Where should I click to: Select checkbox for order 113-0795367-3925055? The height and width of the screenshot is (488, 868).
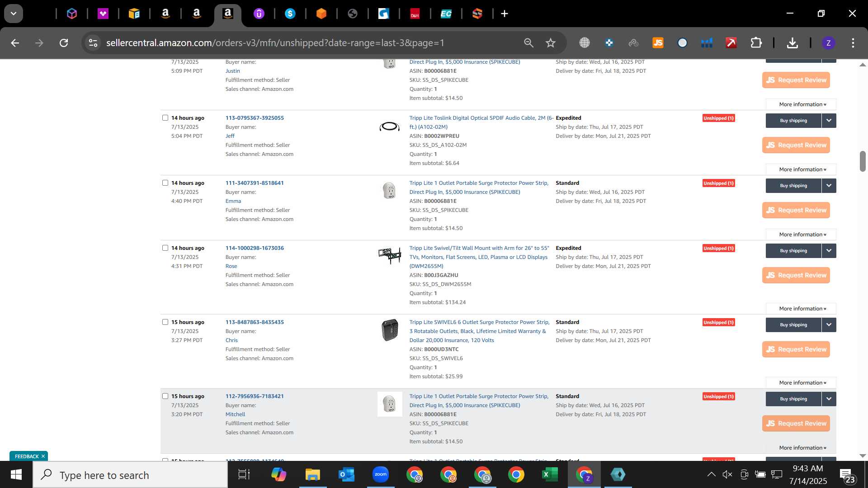click(165, 118)
